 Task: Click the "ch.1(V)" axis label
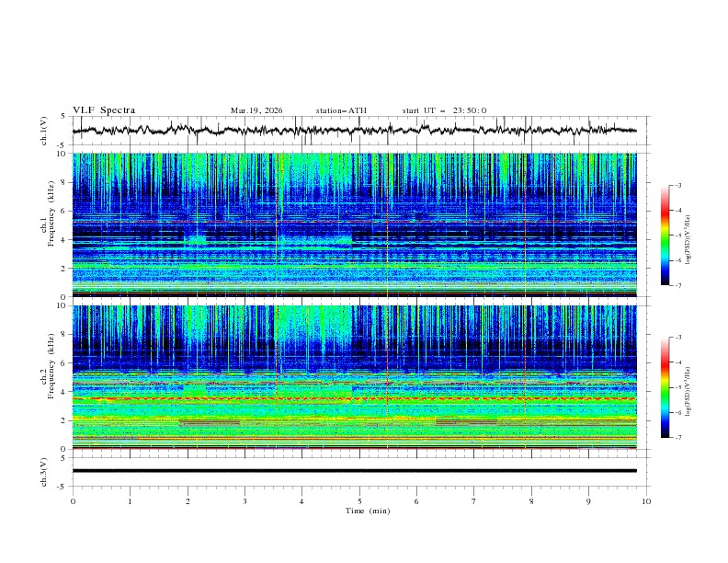pyautogui.click(x=44, y=131)
